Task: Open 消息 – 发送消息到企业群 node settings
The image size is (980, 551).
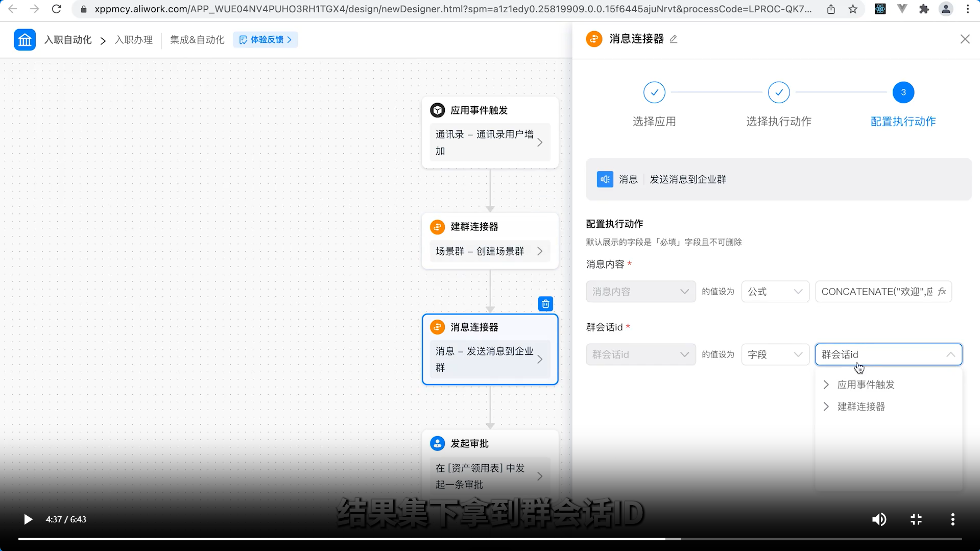Action: click(490, 360)
